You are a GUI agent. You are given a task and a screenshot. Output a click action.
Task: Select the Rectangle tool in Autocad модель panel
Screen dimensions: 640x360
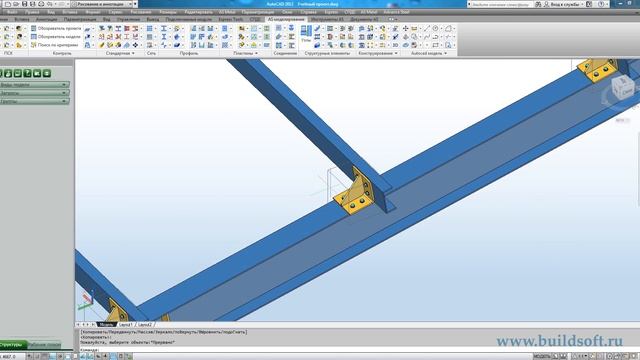pyautogui.click(x=436, y=45)
